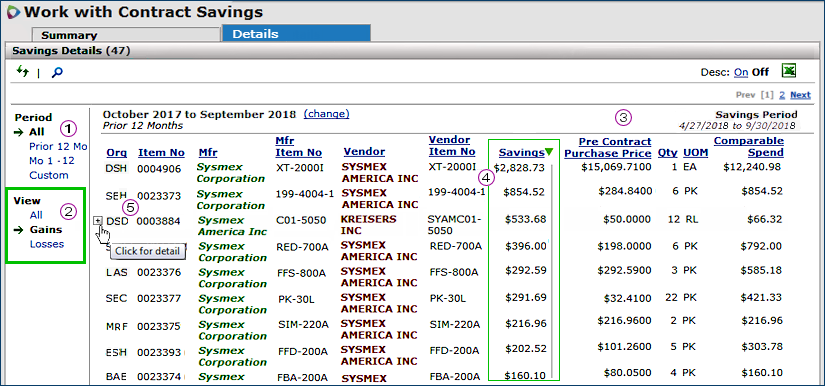Expand the DSD row detail plus box
Image resolution: width=825 pixels, height=386 pixels.
point(98,221)
